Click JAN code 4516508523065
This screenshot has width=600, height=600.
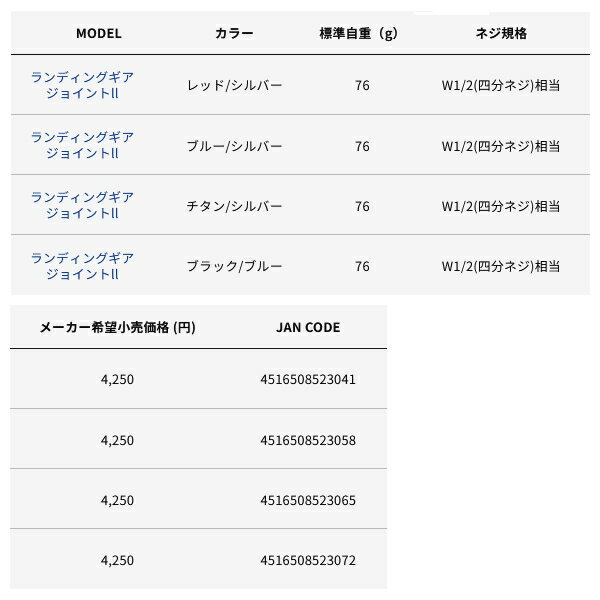308,499
